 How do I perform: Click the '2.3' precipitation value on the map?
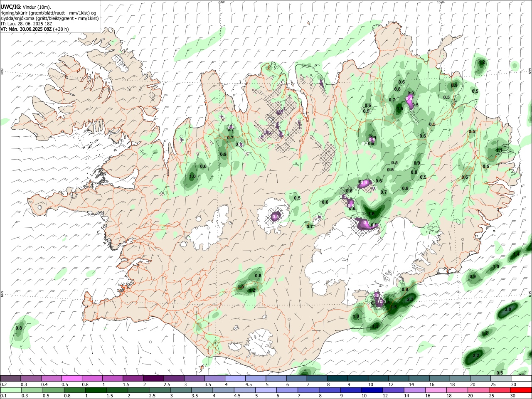[410, 299]
